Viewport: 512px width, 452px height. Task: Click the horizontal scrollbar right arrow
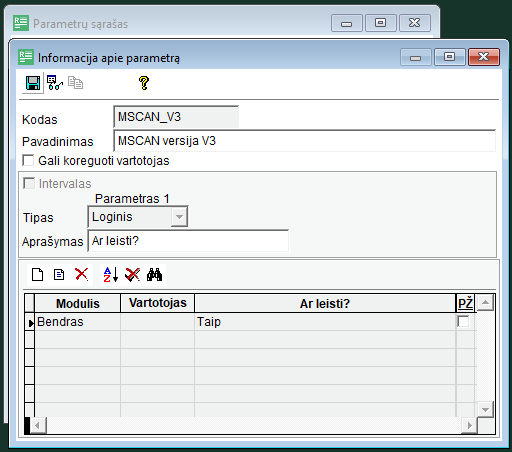470,426
